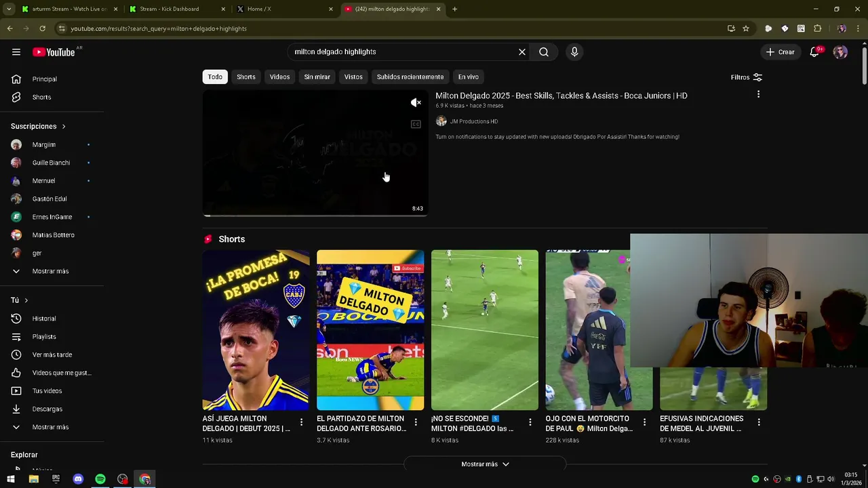The height and width of the screenshot is (488, 868).
Task: Select the En vivo filter chip
Action: pyautogui.click(x=468, y=77)
